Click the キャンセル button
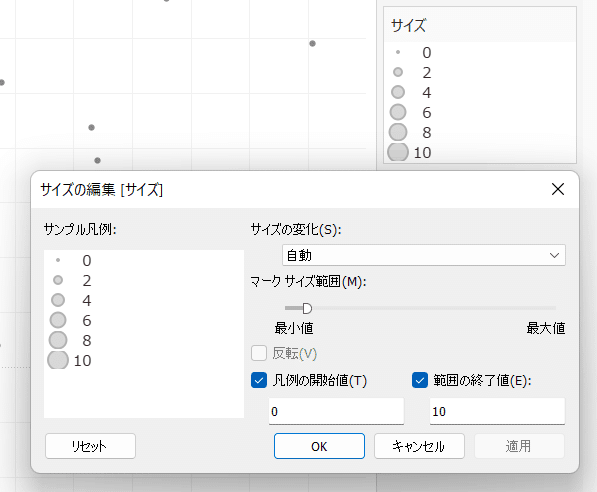Image resolution: width=597 pixels, height=492 pixels. pyautogui.click(x=419, y=446)
